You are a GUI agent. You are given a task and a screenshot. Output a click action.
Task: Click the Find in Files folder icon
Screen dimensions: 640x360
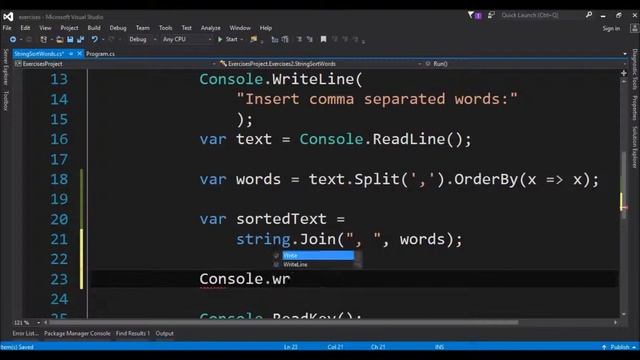click(254, 40)
